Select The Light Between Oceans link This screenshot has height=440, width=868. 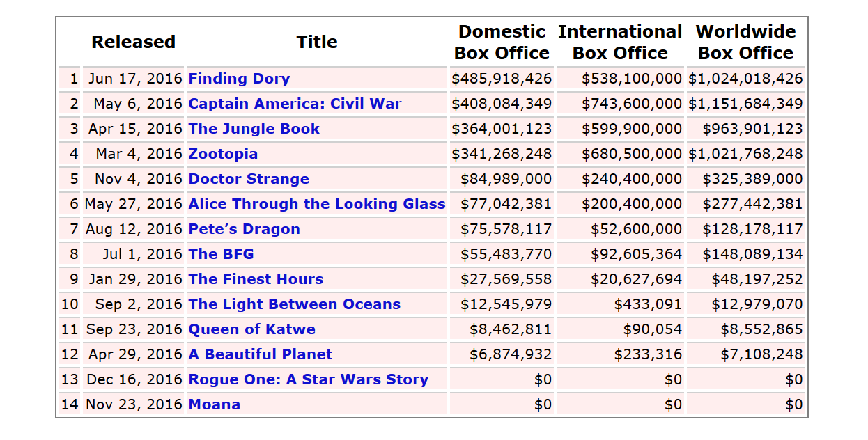pos(294,304)
